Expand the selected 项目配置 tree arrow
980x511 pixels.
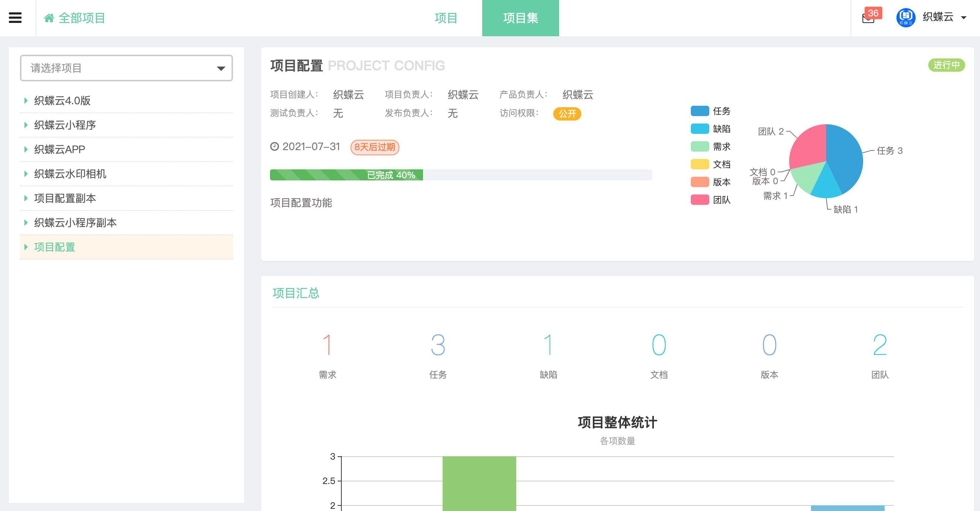(x=26, y=247)
